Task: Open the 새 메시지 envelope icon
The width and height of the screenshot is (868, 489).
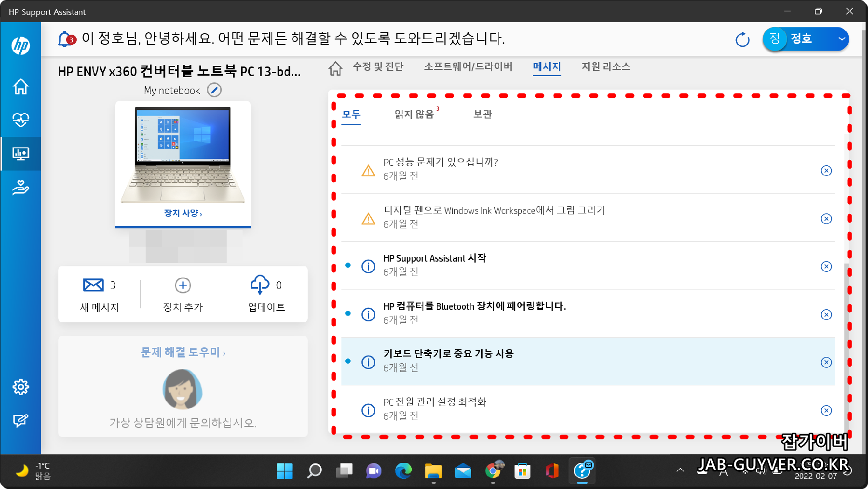Action: [x=93, y=285]
